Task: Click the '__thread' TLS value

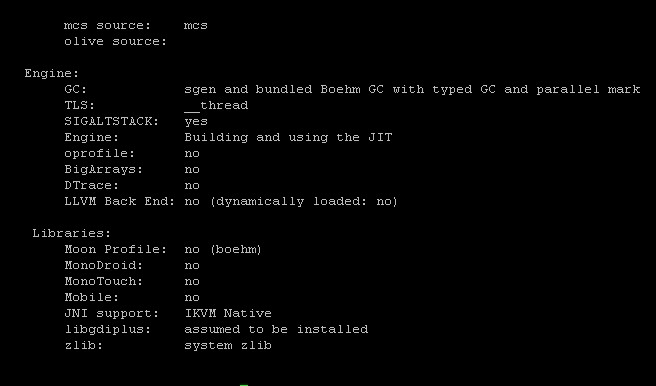Action: (216, 105)
